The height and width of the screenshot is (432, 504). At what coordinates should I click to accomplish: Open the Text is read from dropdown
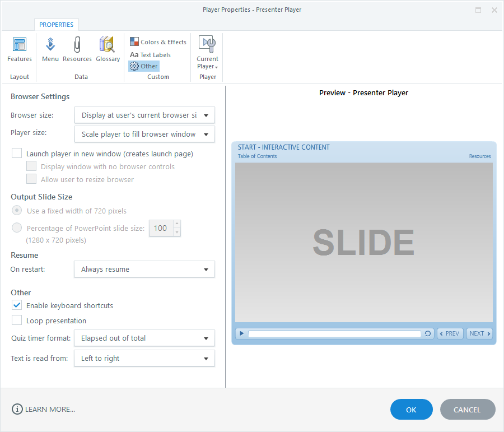[x=144, y=359]
